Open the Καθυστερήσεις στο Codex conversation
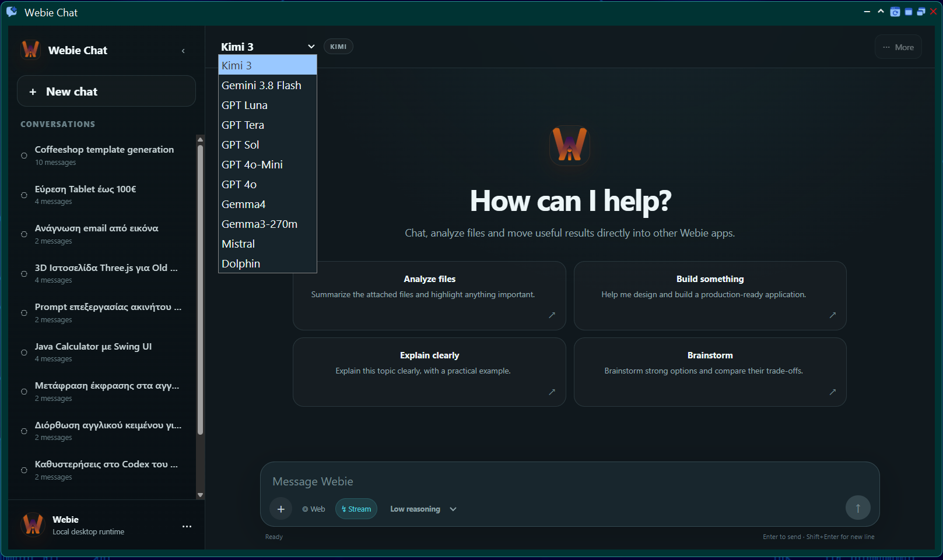Screen dimensions: 943x560 coord(106,470)
